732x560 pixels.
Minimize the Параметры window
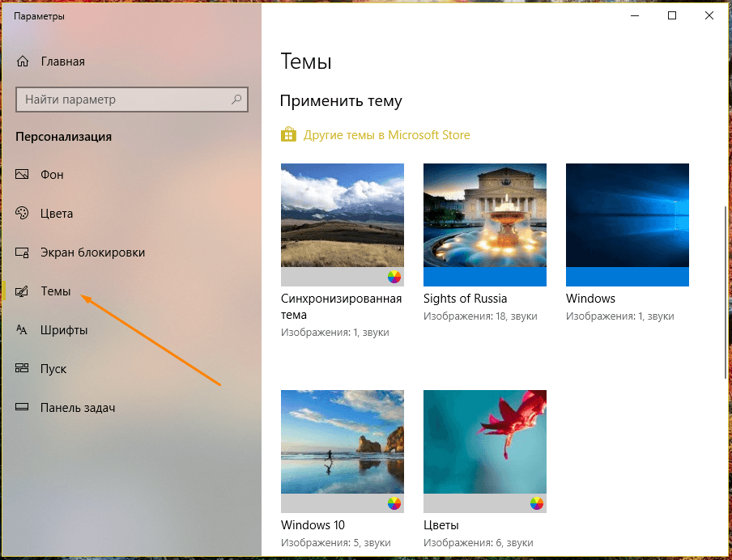(x=635, y=16)
